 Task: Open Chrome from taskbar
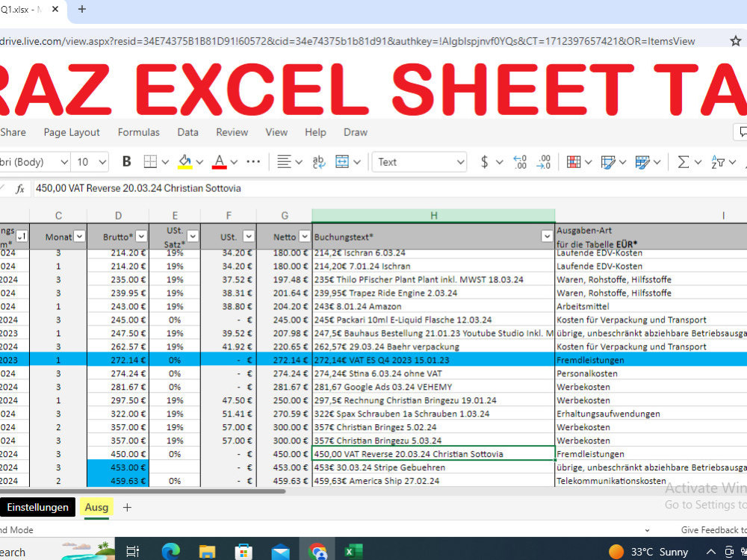point(317,552)
